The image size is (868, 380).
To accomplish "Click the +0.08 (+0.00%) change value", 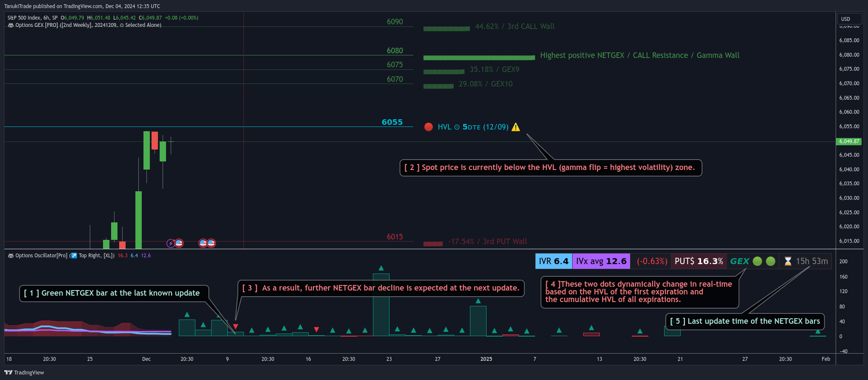I will pyautogui.click(x=182, y=18).
